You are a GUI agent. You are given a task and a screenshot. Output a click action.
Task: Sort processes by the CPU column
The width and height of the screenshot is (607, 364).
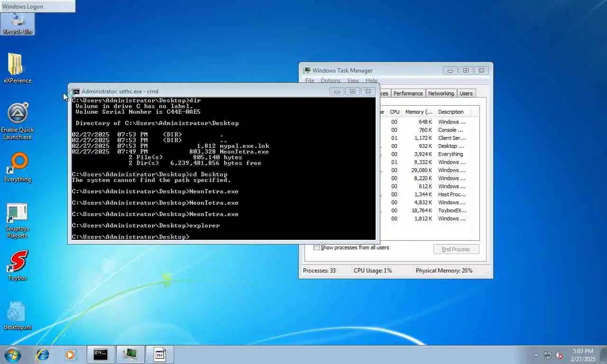point(395,112)
